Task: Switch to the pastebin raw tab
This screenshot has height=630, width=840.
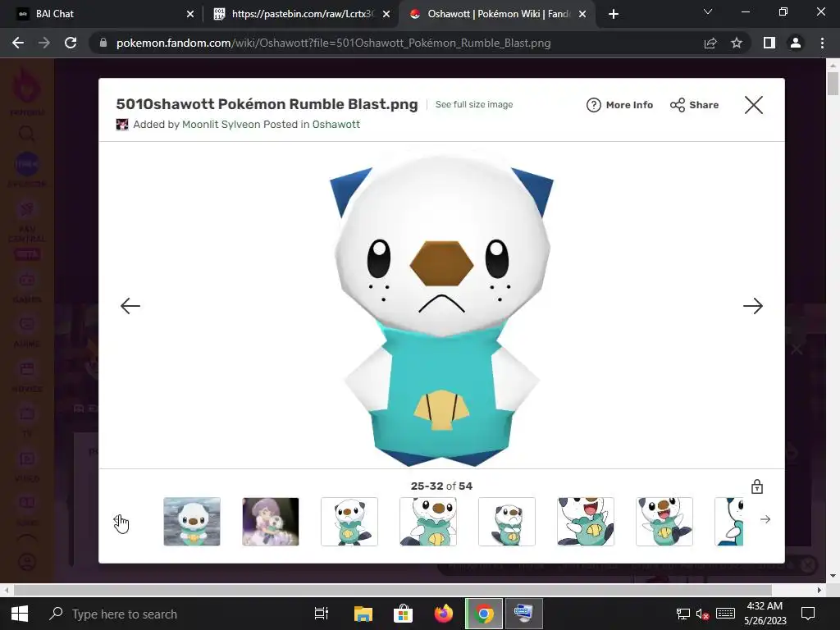Action: (x=303, y=14)
